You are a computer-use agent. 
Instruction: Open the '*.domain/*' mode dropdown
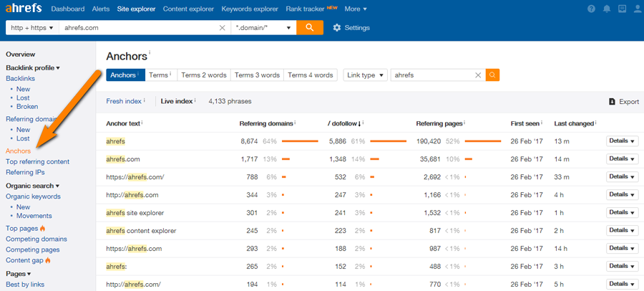click(263, 28)
